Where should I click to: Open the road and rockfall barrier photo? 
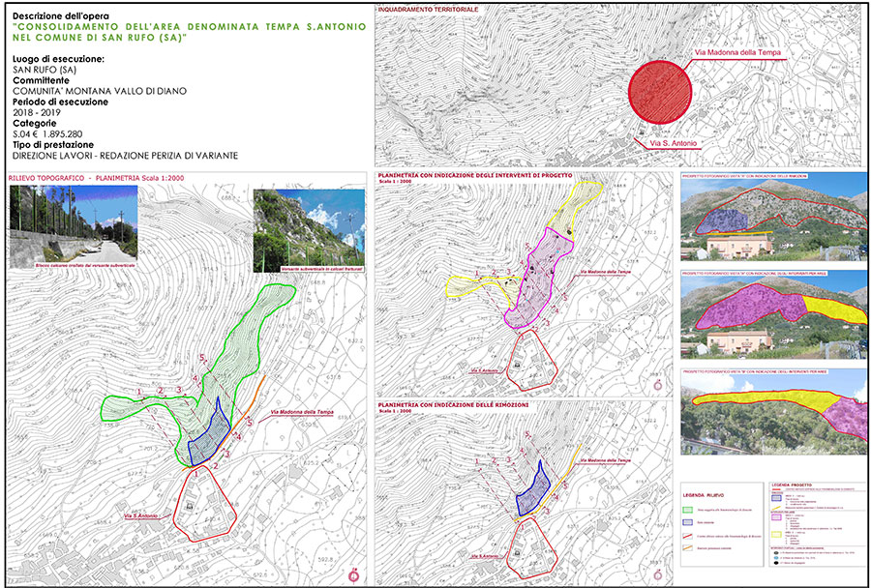[x=74, y=225]
